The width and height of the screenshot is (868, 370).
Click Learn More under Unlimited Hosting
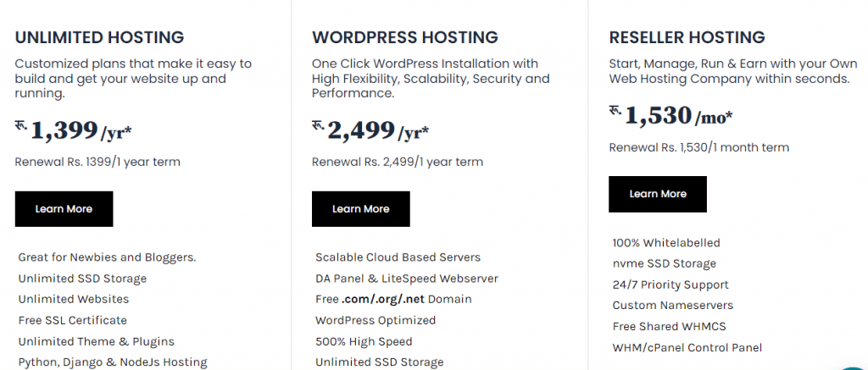[64, 209]
